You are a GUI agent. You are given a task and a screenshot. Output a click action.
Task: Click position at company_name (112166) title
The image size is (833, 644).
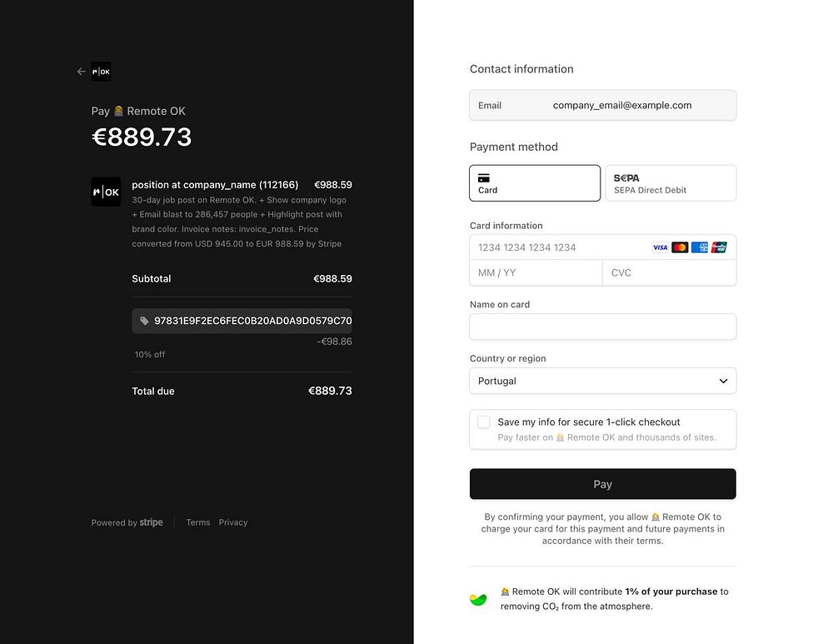(x=215, y=185)
